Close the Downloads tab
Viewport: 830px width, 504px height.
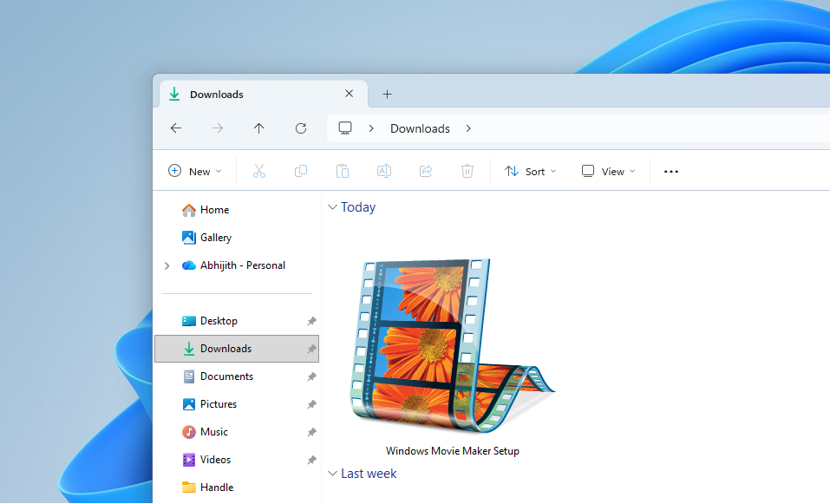pyautogui.click(x=349, y=94)
